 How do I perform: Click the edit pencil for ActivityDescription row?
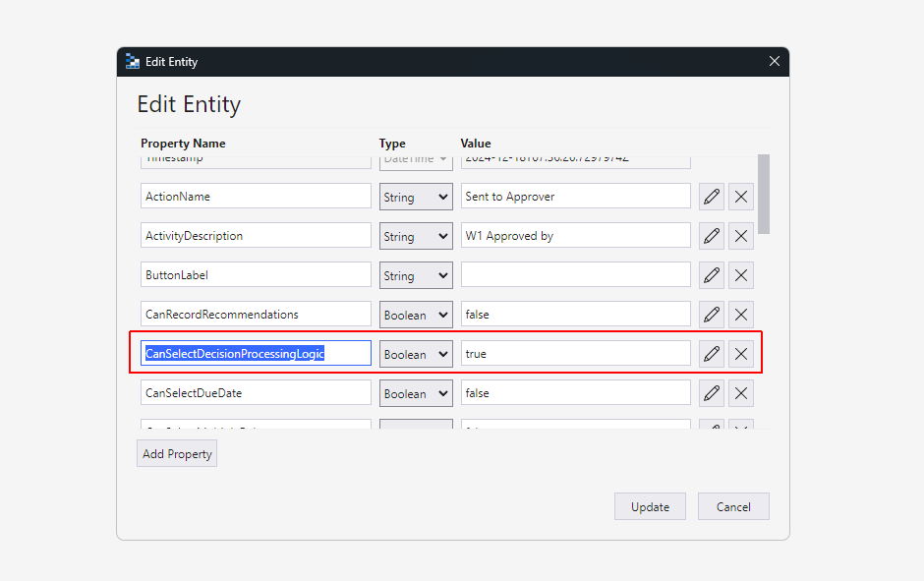[x=712, y=236]
